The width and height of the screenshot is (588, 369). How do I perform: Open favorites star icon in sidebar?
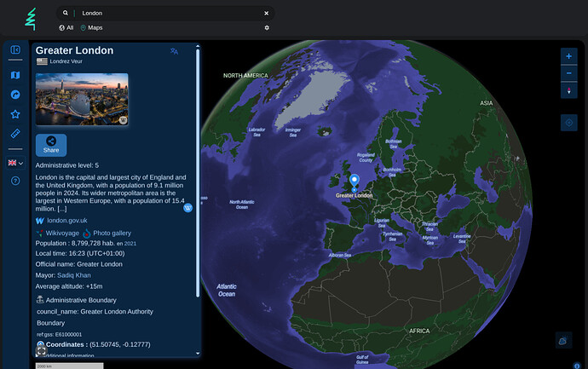(x=15, y=114)
